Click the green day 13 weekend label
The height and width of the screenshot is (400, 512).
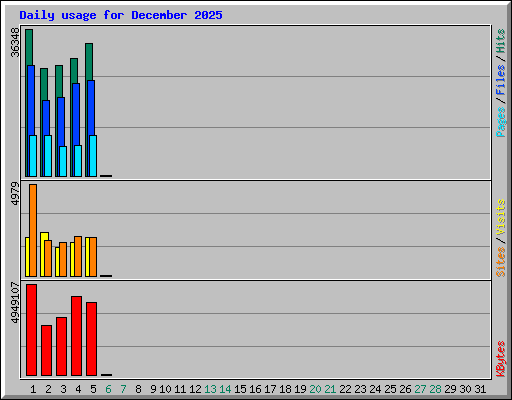coord(210,389)
